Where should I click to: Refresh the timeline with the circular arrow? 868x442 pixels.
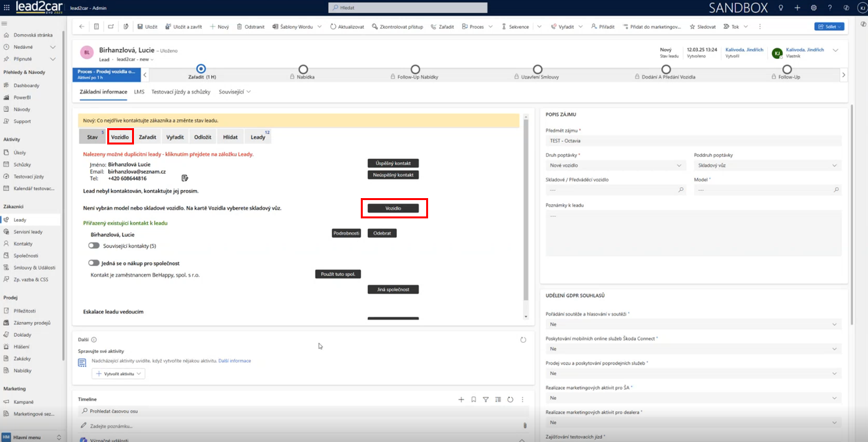click(510, 399)
